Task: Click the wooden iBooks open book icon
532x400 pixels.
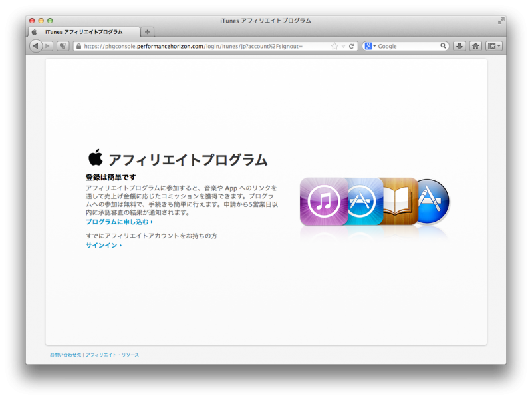Action: click(x=400, y=202)
